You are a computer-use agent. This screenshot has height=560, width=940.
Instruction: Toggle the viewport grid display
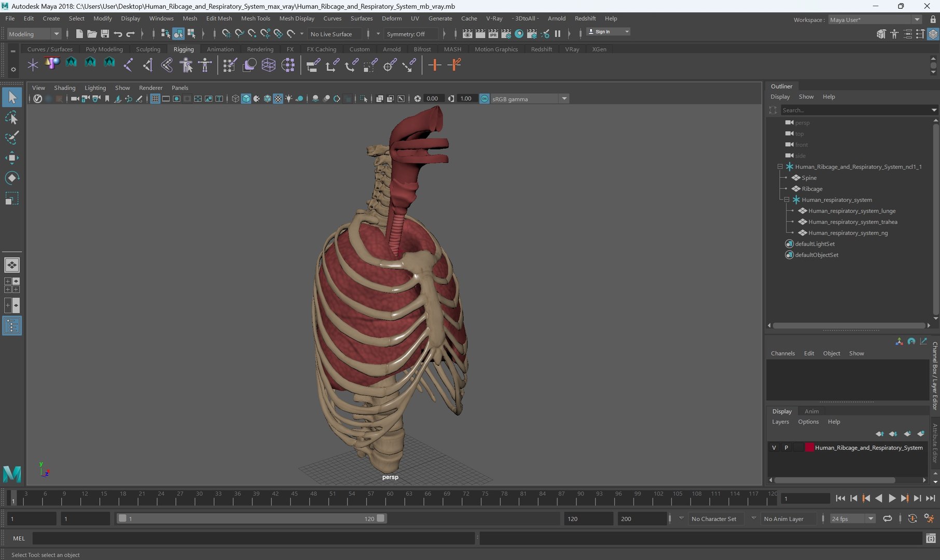click(x=155, y=99)
